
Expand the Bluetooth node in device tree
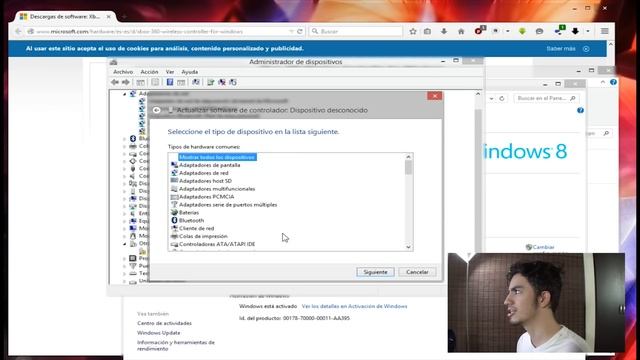coord(124,139)
